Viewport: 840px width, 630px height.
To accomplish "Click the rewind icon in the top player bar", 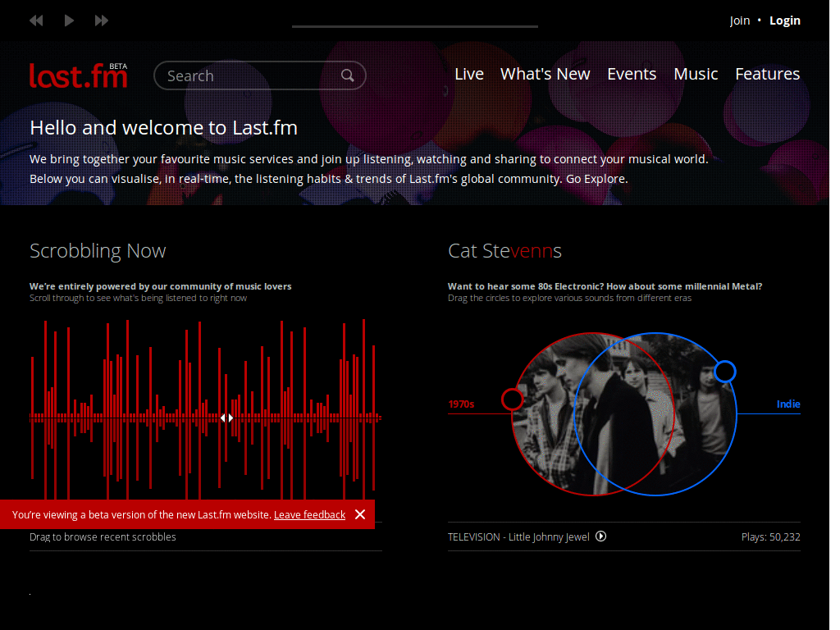I will pyautogui.click(x=36, y=20).
